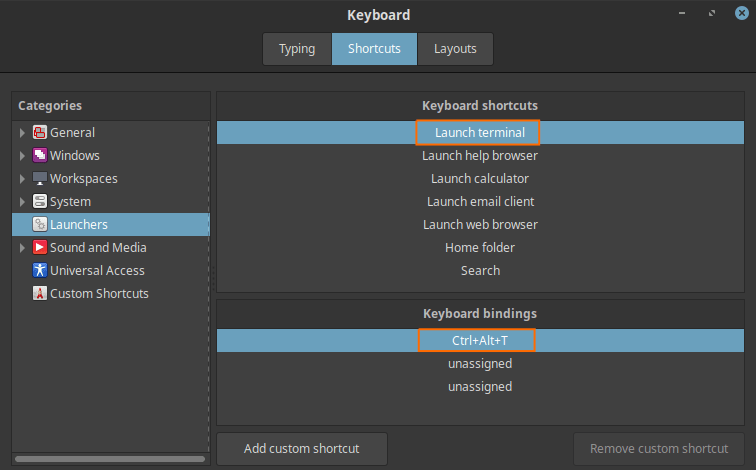Screen dimensions: 756x470
Task: Select the Workspaces category label
Action: point(84,179)
